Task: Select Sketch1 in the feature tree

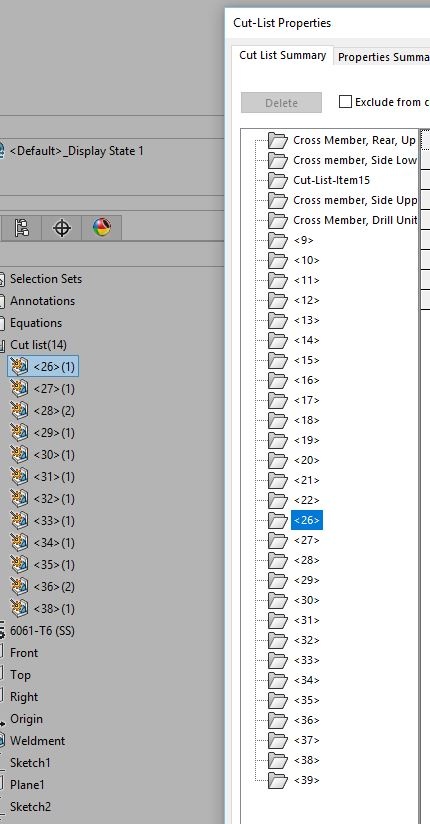Action: (30, 764)
